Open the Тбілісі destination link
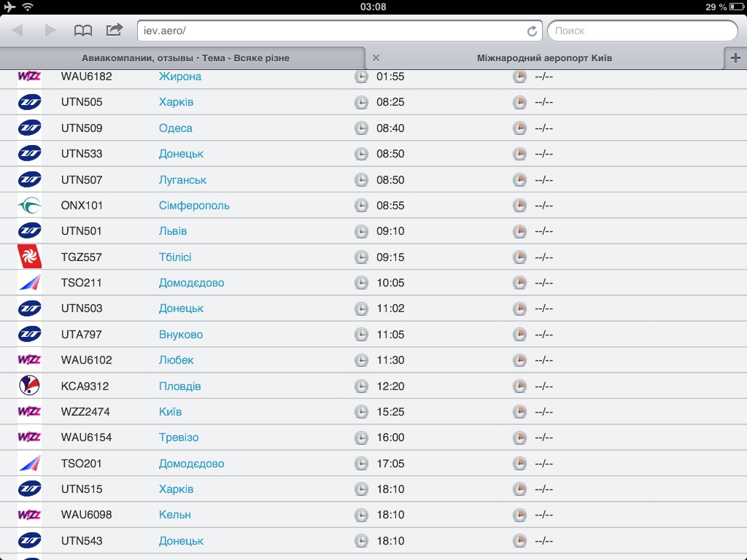 click(175, 257)
